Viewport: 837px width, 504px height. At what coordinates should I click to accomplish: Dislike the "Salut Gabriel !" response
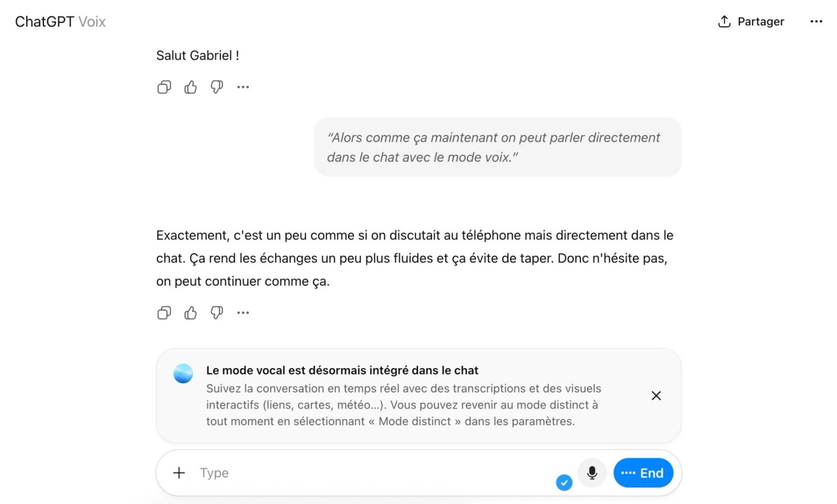(217, 87)
